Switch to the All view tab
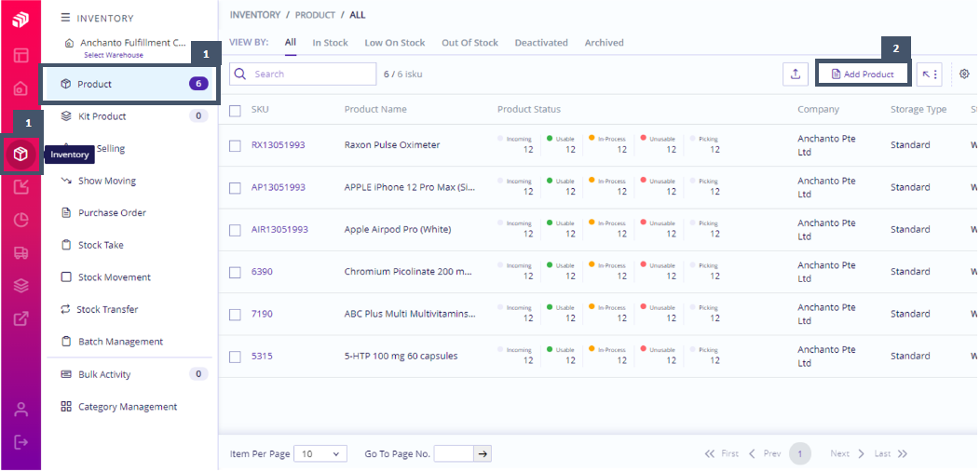The width and height of the screenshot is (980, 472). [x=291, y=43]
